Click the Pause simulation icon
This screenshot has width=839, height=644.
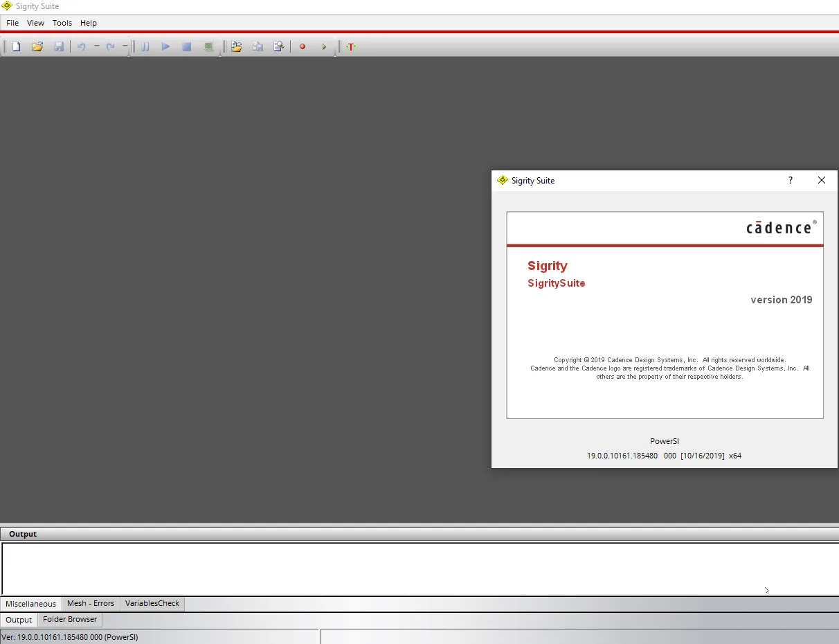(x=145, y=46)
